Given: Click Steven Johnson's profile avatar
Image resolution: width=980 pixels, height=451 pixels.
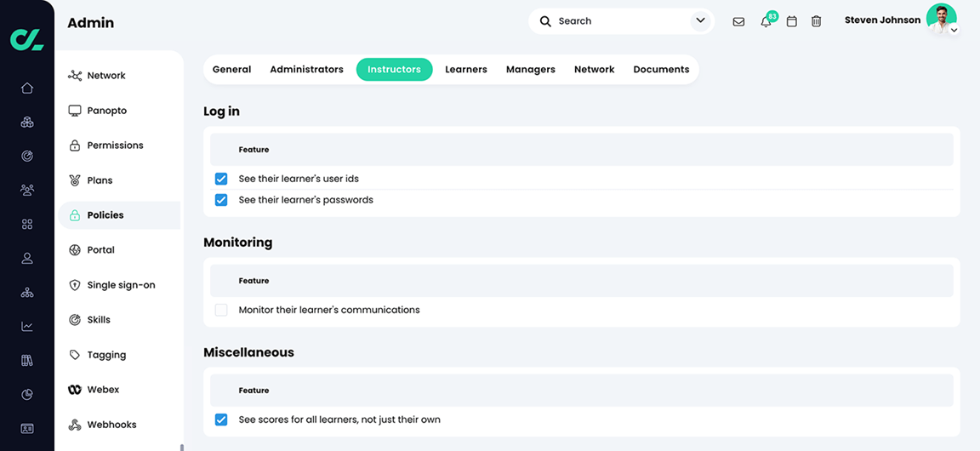Looking at the screenshot, I should click(941, 18).
